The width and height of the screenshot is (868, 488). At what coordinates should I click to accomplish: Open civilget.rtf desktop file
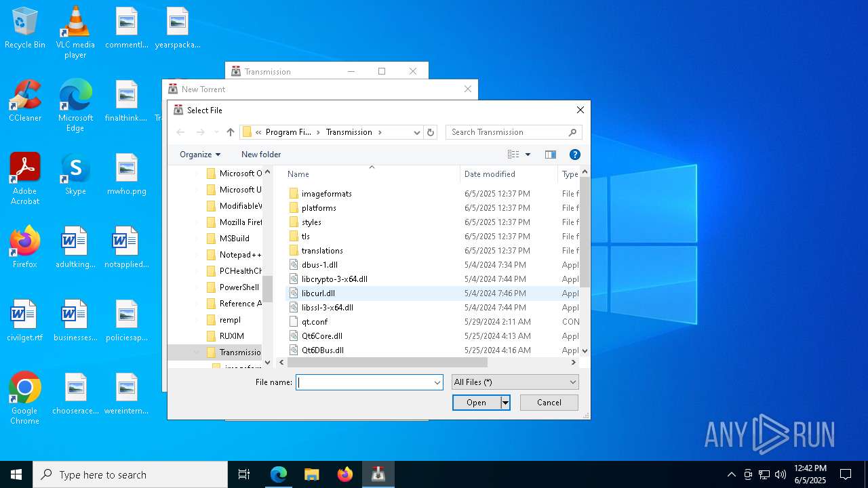click(x=25, y=321)
